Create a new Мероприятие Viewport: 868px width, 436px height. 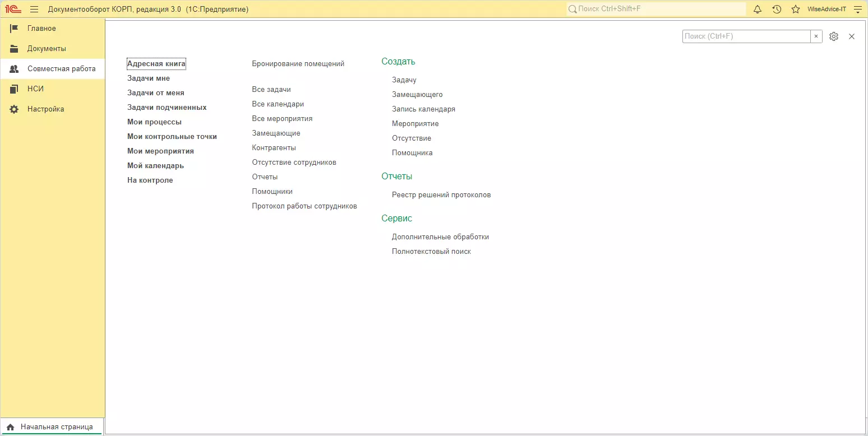coord(415,124)
